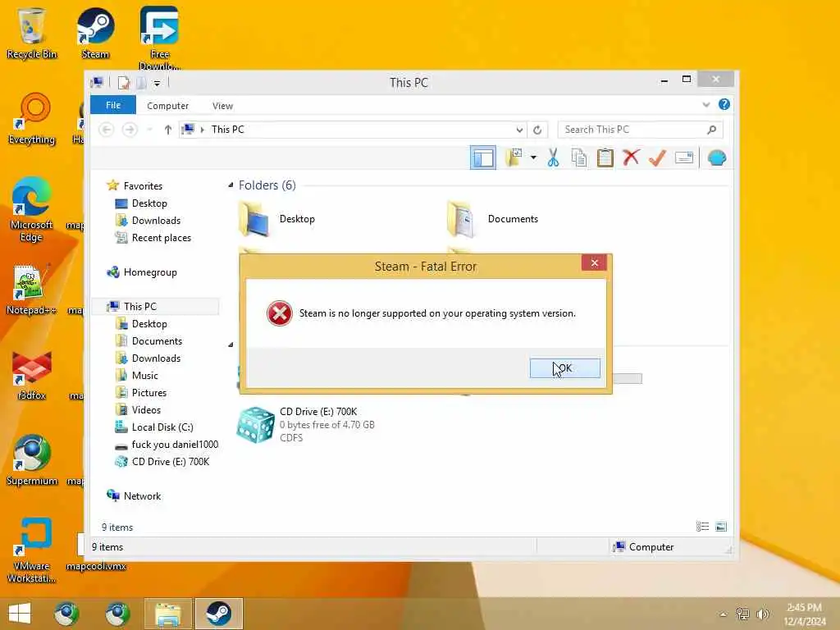The width and height of the screenshot is (840, 630).
Task: Select the Everything desktop shortcut
Action: point(32,119)
